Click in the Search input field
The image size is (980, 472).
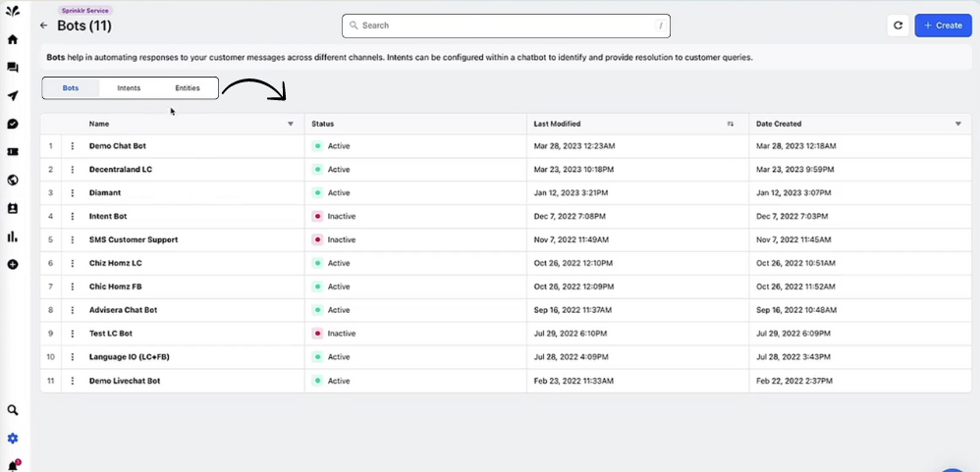tap(506, 26)
